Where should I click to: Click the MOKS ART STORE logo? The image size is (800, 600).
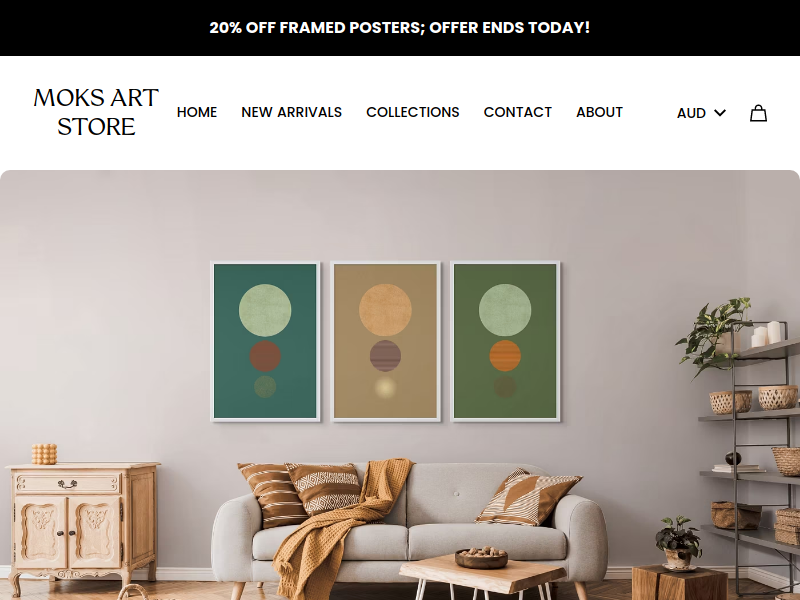[96, 112]
